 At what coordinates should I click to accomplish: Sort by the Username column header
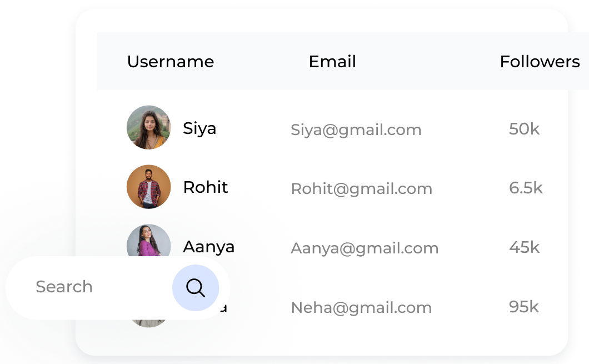171,62
